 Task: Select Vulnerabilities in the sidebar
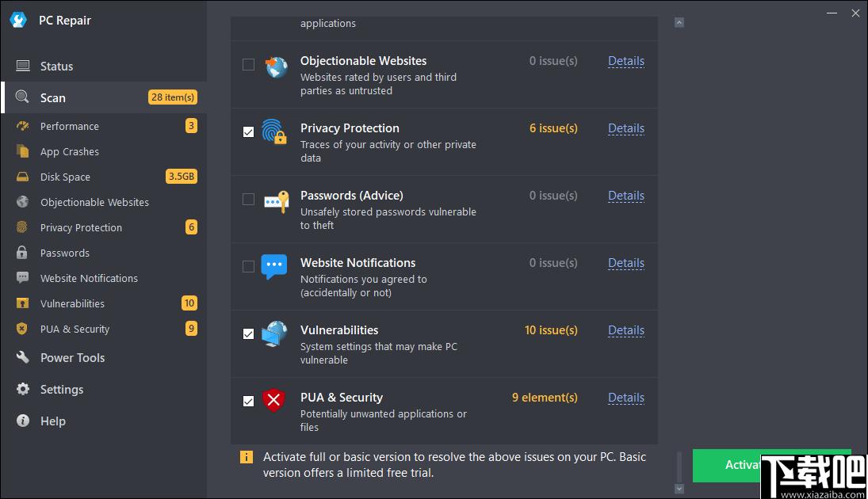coord(104,303)
